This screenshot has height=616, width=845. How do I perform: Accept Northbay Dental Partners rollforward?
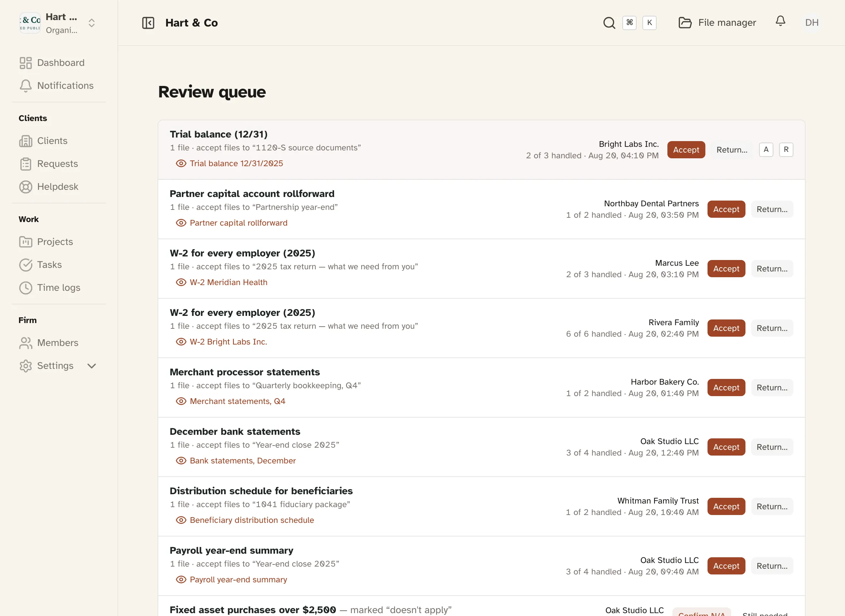[x=726, y=209]
